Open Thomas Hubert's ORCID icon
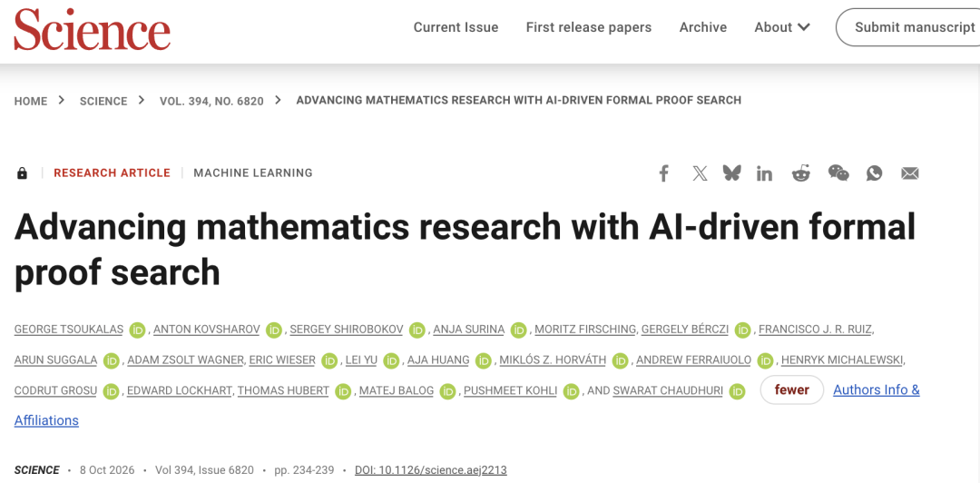 [x=342, y=391]
